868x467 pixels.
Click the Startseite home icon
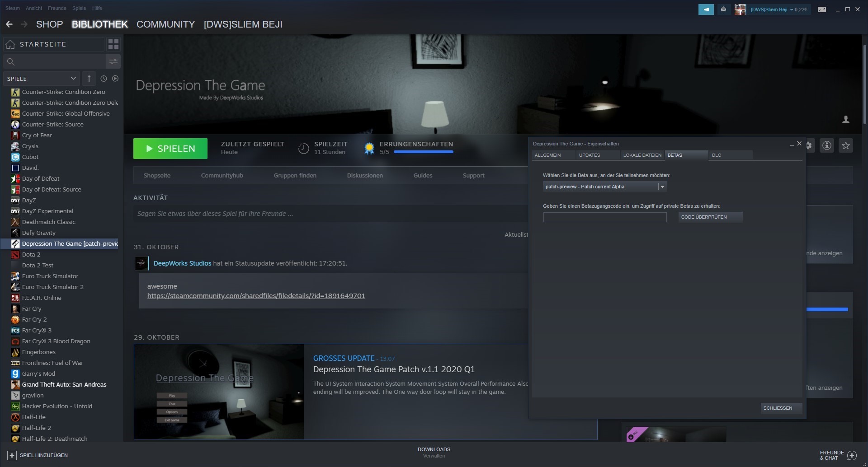tap(10, 44)
